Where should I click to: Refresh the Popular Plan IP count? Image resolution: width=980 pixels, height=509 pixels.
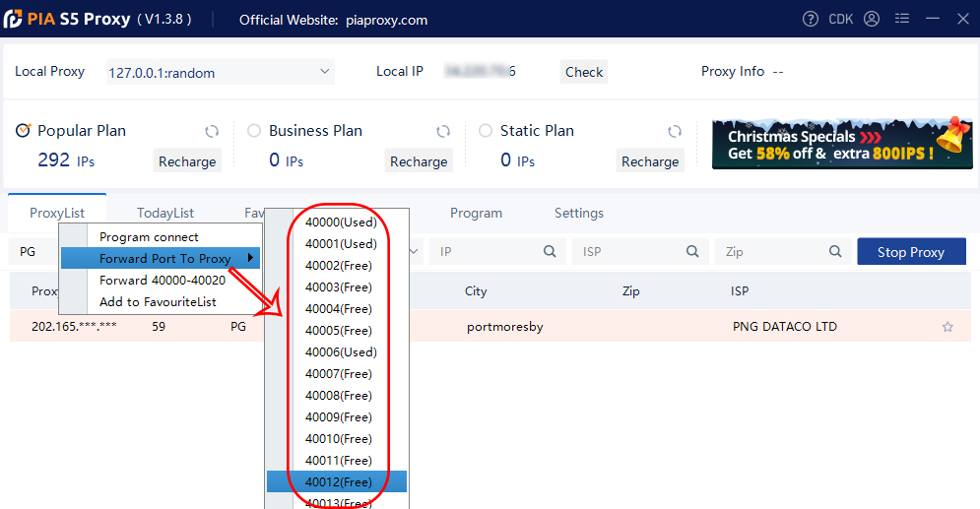point(212,131)
